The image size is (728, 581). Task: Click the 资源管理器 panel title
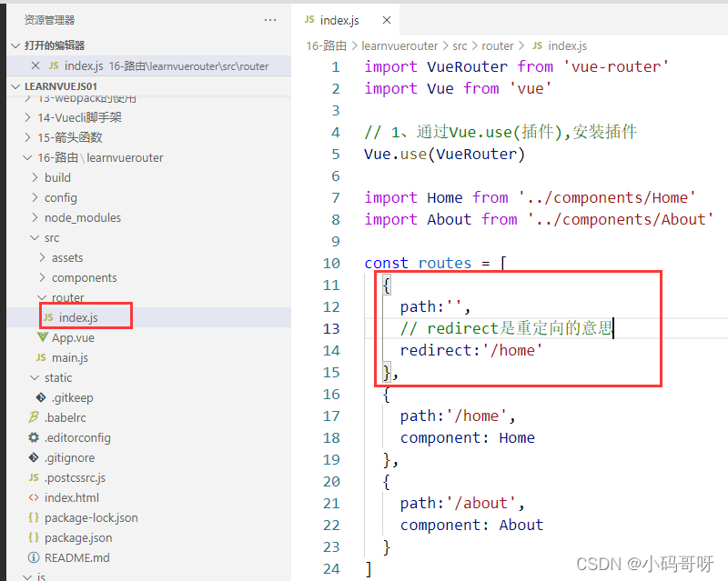[50, 20]
